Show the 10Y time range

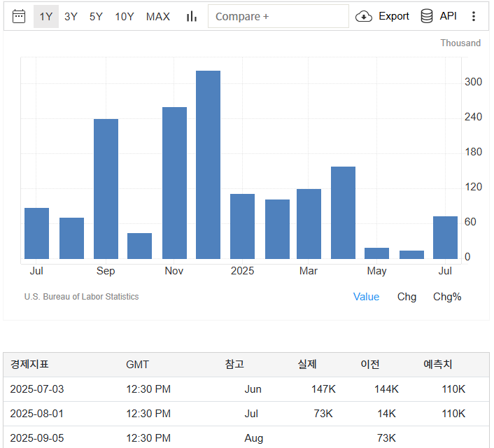coord(125,16)
